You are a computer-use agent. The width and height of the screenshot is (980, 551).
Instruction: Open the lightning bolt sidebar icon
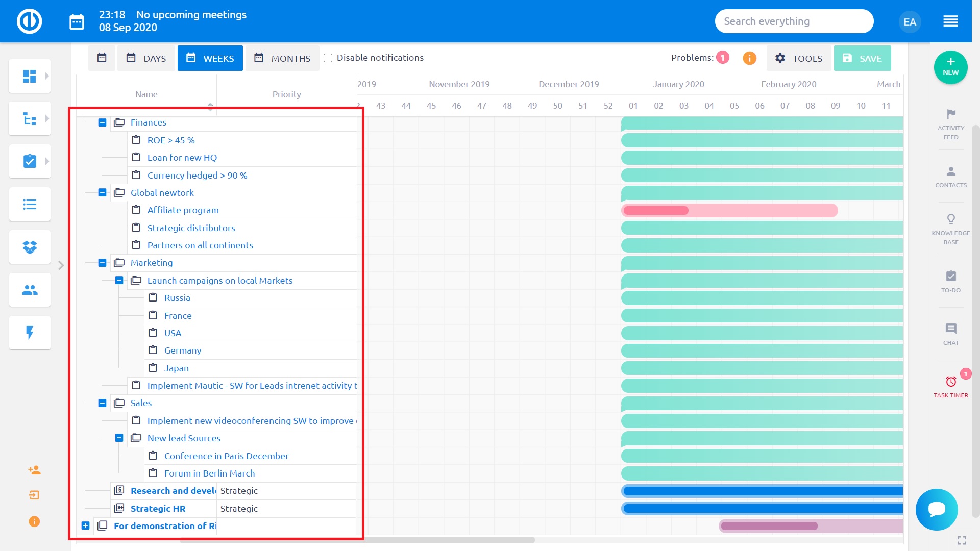point(30,333)
